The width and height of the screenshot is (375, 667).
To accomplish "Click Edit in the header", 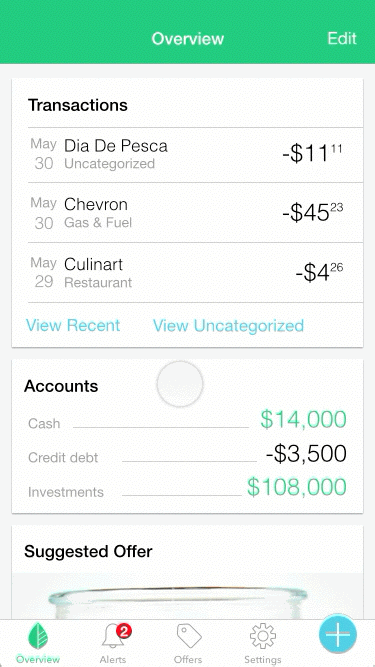I will pyautogui.click(x=342, y=38).
